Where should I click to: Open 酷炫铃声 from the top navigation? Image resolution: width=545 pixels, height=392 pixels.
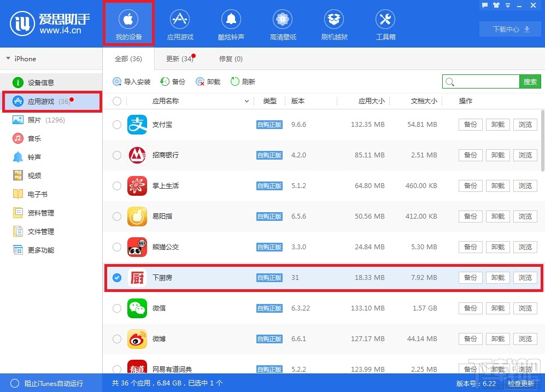coord(231,23)
